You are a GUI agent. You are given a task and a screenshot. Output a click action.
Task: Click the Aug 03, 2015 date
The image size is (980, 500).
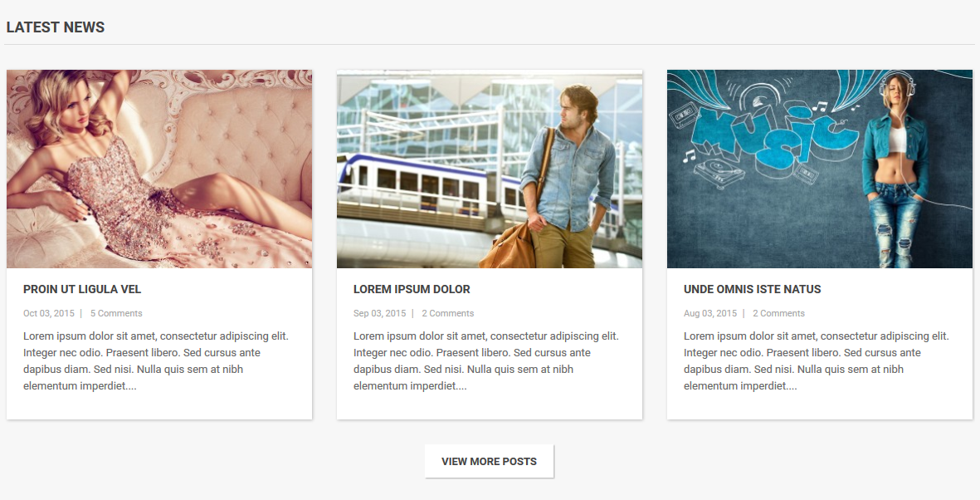tap(710, 313)
